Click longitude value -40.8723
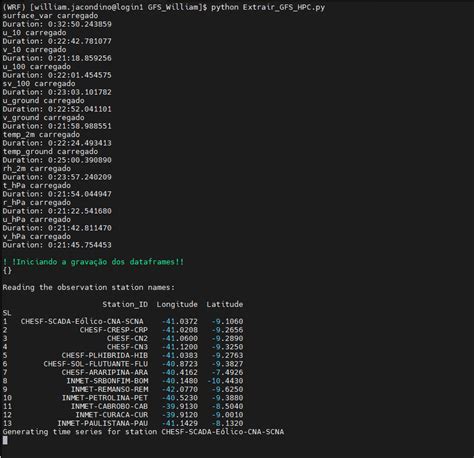The width and height of the screenshot is (474, 458). [x=180, y=364]
